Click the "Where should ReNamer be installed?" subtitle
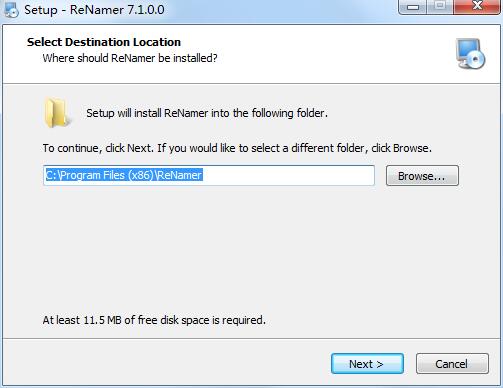The height and width of the screenshot is (388, 503). pyautogui.click(x=130, y=58)
